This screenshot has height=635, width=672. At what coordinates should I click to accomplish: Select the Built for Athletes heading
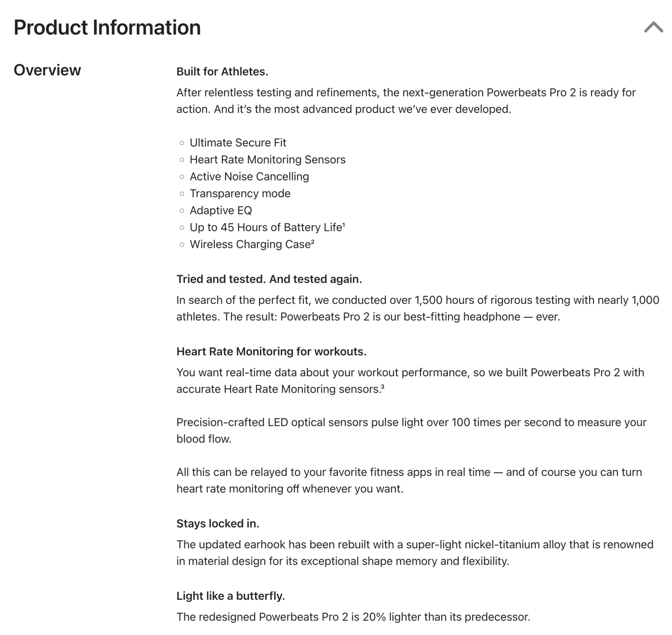(x=222, y=71)
